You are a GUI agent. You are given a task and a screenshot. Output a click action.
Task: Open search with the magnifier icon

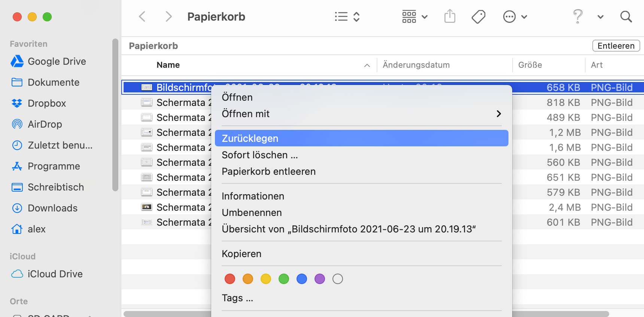point(626,16)
